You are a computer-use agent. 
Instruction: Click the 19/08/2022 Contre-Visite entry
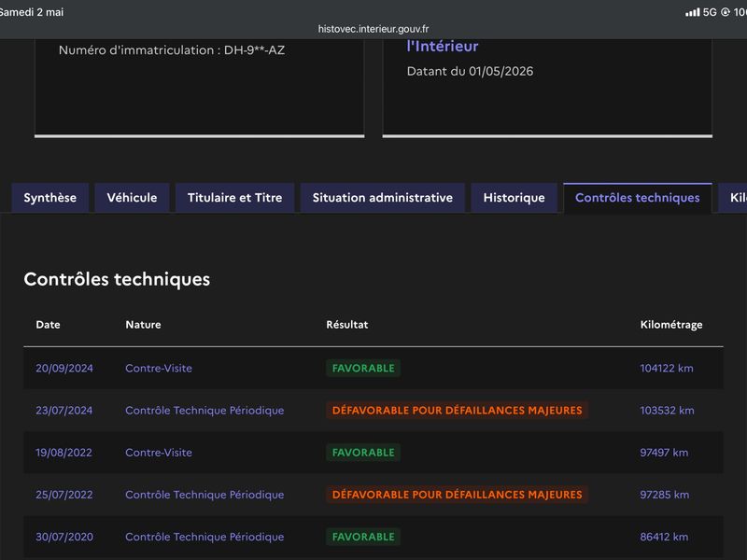[159, 453]
